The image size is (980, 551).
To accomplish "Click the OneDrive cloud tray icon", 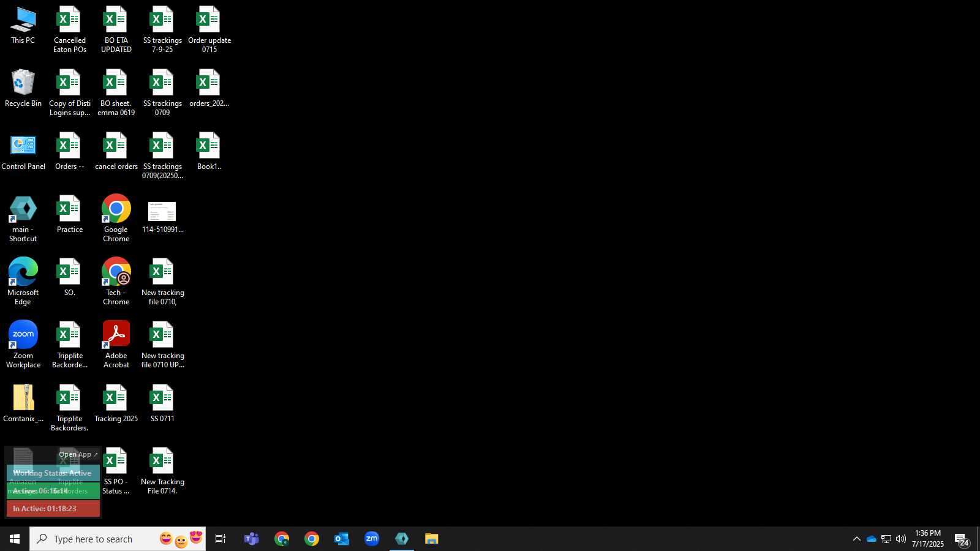I will (872, 539).
